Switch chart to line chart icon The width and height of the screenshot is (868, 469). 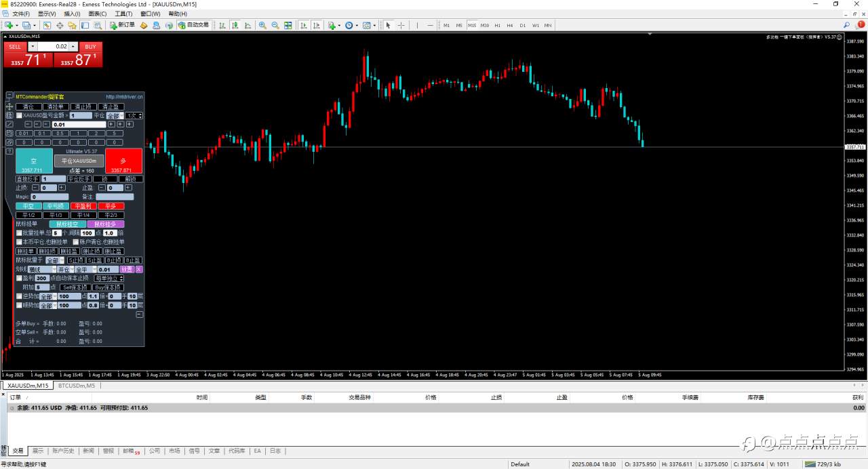[x=246, y=25]
